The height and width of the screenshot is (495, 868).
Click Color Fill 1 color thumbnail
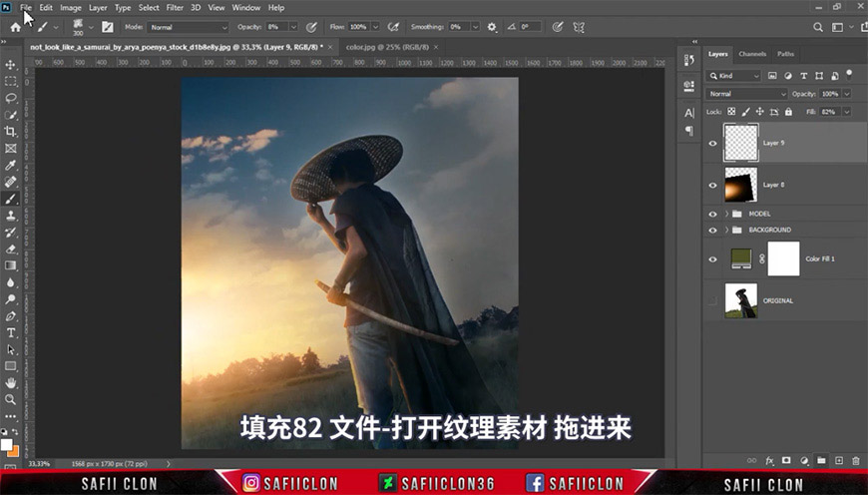click(x=741, y=258)
